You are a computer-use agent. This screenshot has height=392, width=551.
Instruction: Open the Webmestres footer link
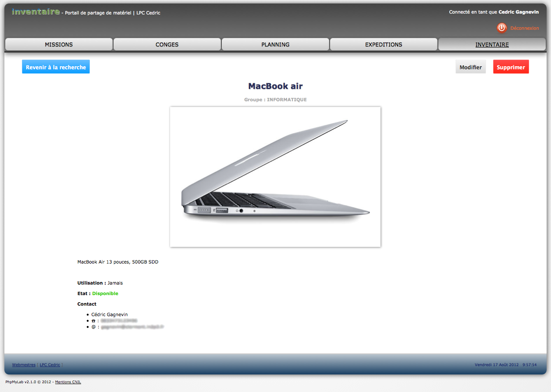click(24, 365)
